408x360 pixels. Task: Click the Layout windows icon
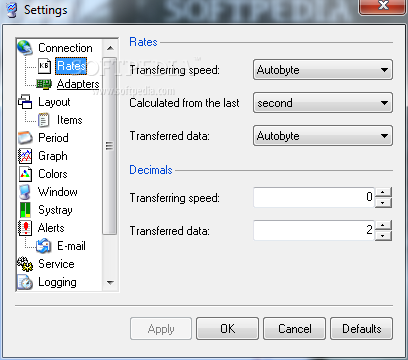(25, 102)
